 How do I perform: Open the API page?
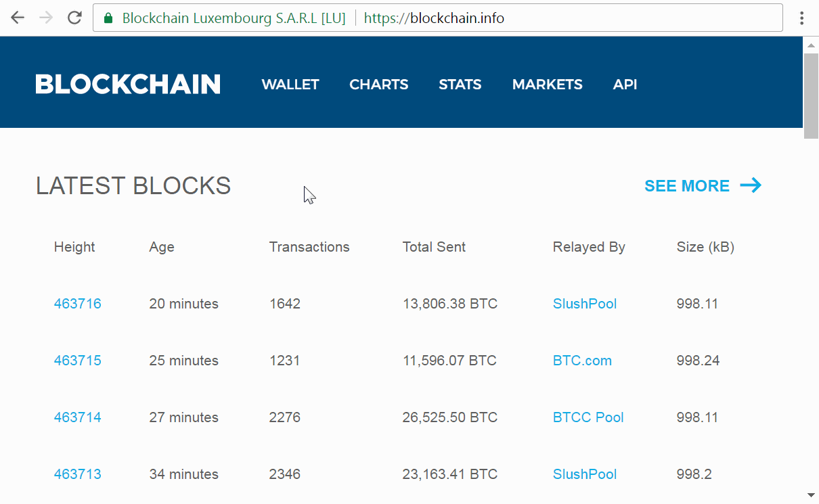625,85
